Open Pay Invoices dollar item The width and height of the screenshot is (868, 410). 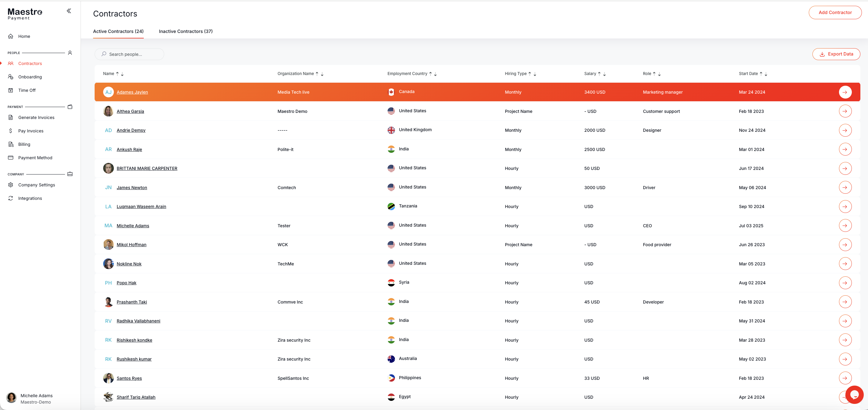click(31, 131)
